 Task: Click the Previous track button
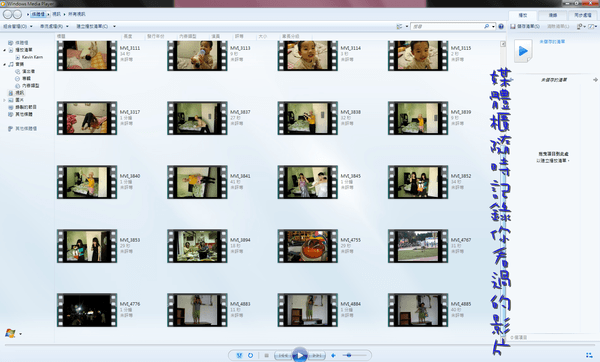click(282, 355)
